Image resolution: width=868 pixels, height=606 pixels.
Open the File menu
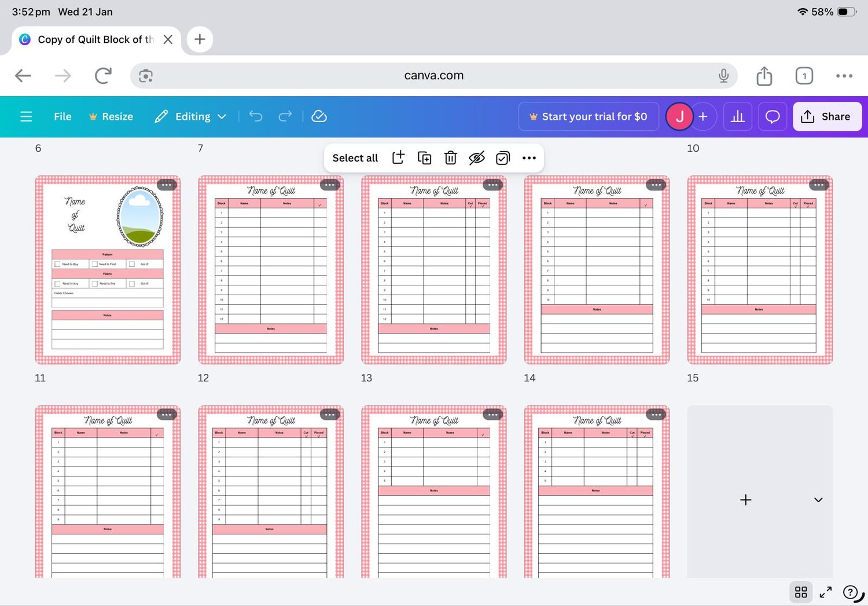62,116
